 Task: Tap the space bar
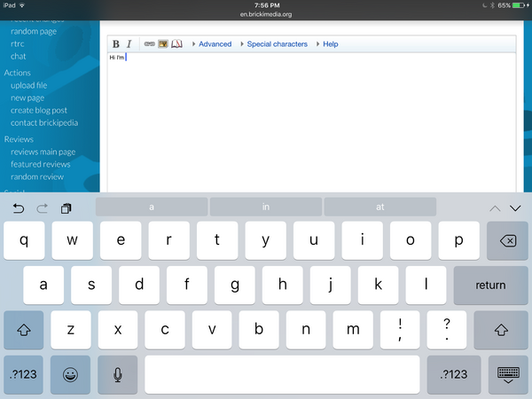tap(282, 374)
